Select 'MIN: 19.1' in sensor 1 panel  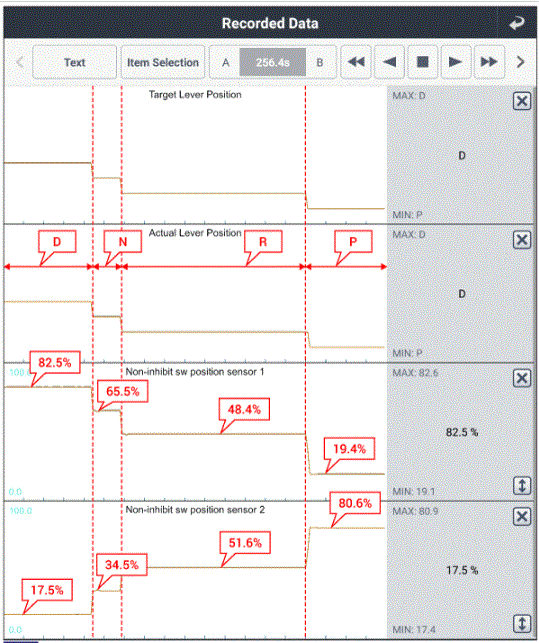point(413,491)
